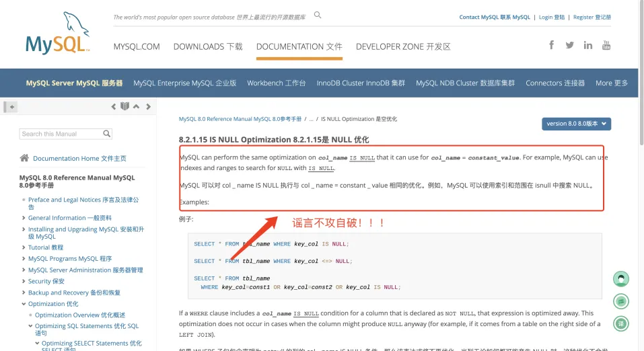Click the IS NULL link after col_name

click(x=362, y=157)
